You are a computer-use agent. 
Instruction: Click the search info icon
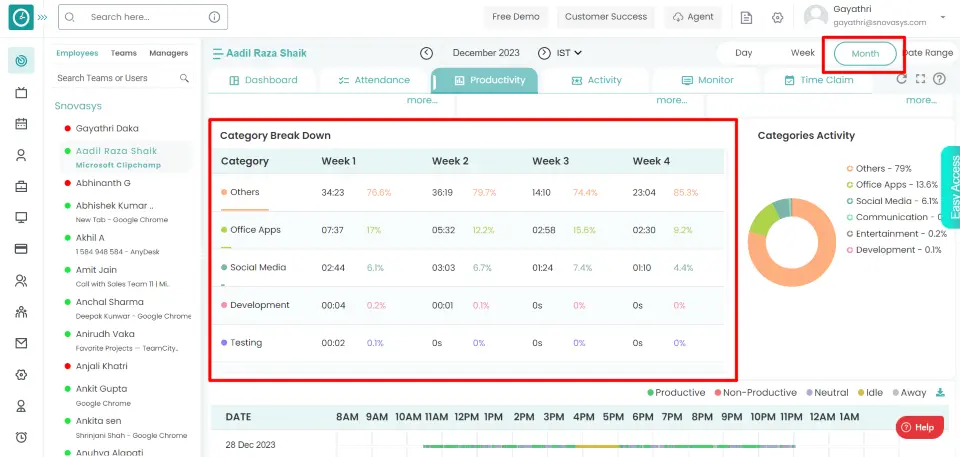click(214, 17)
